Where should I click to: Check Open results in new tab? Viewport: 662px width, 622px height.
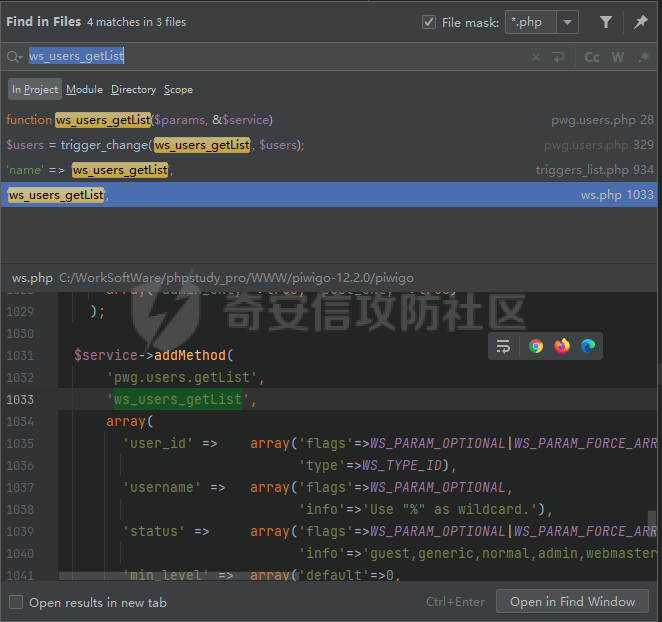(16, 602)
